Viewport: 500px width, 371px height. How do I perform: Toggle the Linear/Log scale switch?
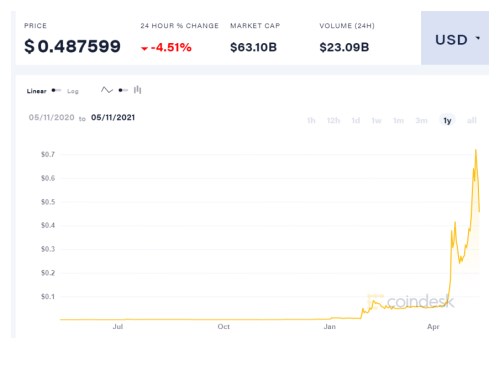click(56, 90)
